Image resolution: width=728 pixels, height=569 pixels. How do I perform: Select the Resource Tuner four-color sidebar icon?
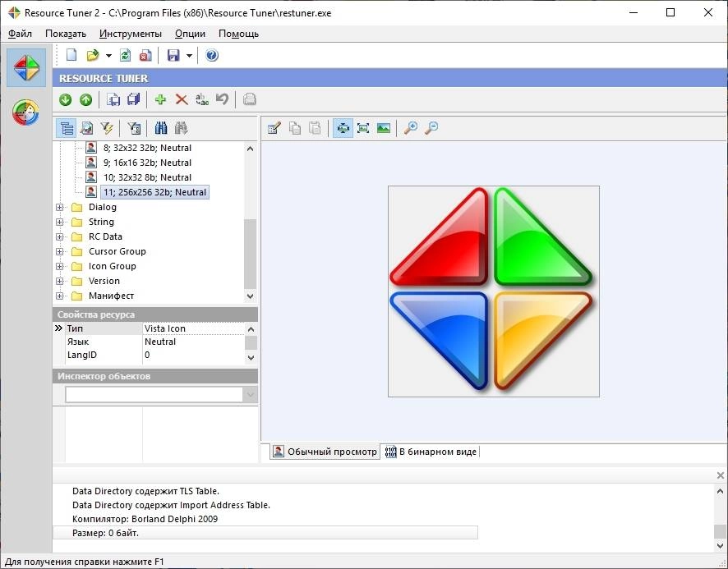tap(26, 68)
